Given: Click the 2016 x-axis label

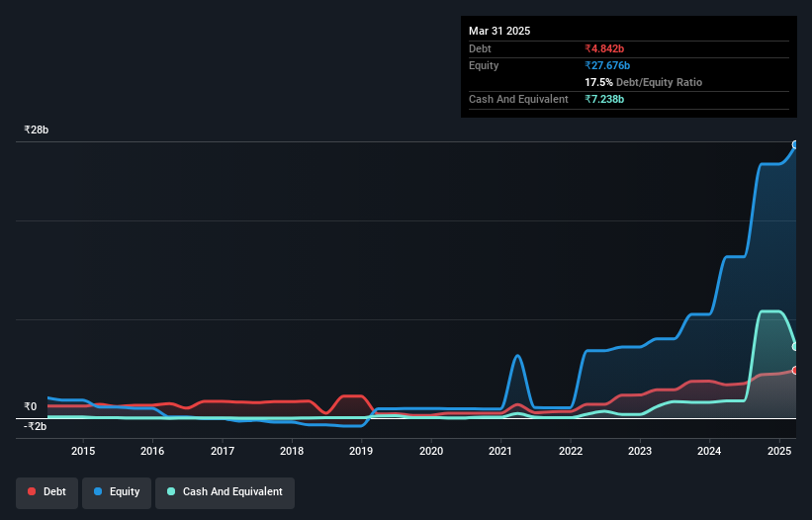Looking at the screenshot, I should (152, 451).
